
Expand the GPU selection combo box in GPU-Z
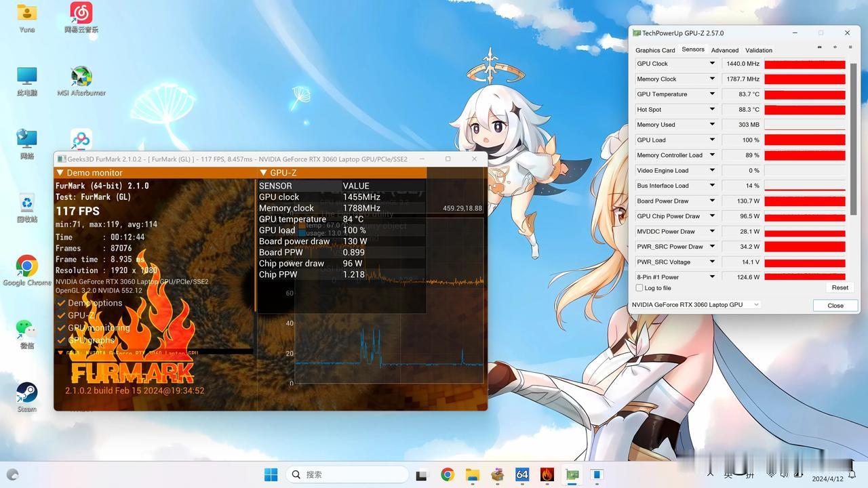pos(696,305)
